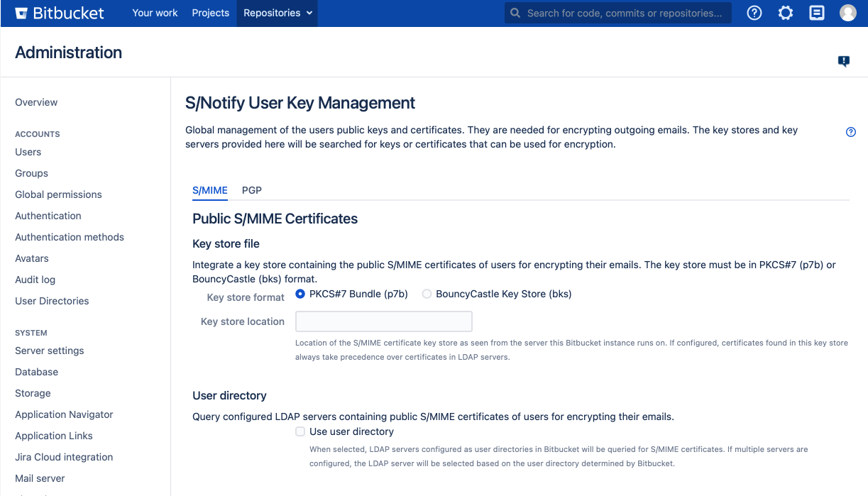
Task: Switch to the PGP tab
Action: tap(251, 190)
